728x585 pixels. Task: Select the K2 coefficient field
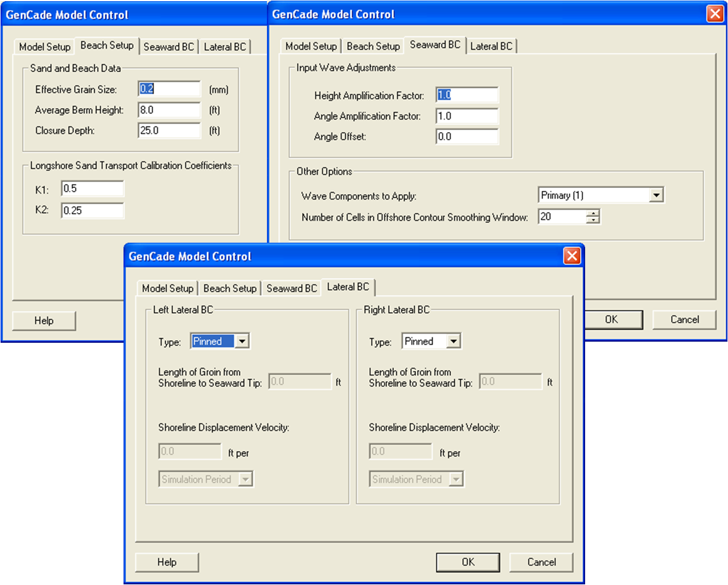[92, 210]
